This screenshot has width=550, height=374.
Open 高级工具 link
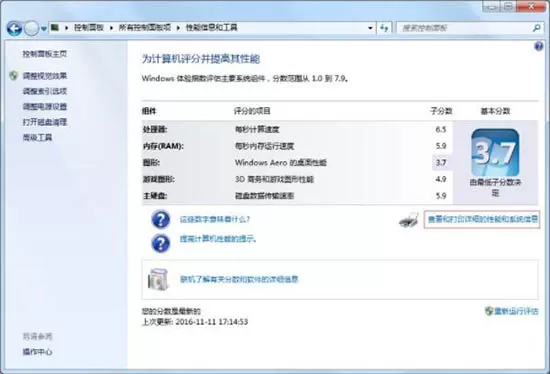click(x=37, y=137)
